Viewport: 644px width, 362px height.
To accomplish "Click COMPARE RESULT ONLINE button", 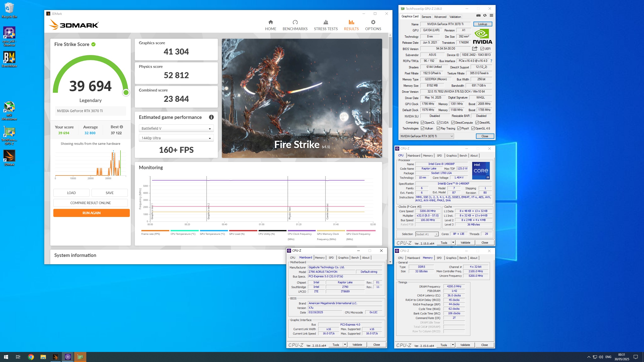I will tap(90, 203).
